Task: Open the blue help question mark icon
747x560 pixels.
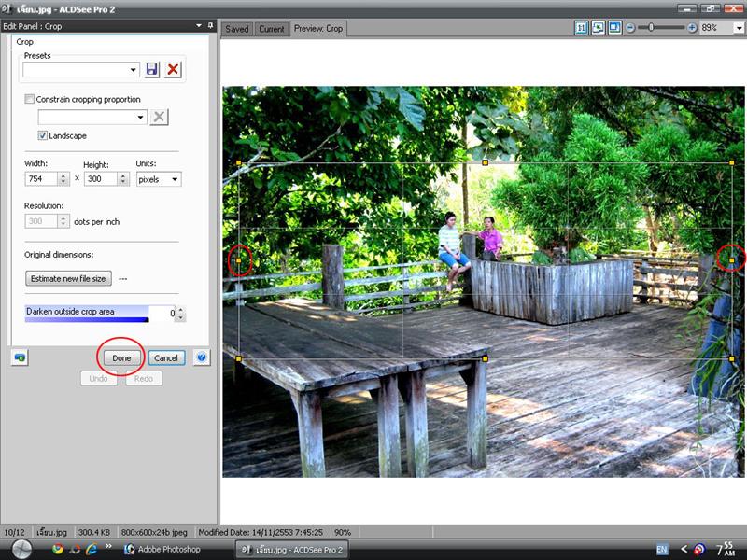Action: (202, 357)
